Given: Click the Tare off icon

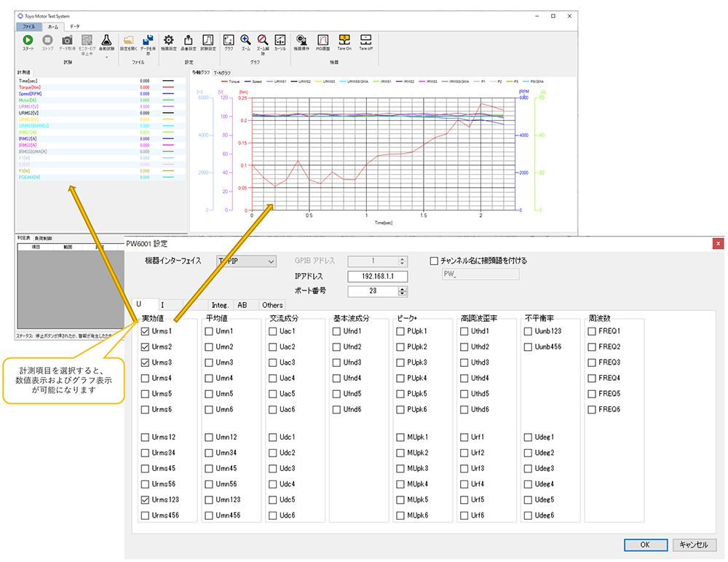Looking at the screenshot, I should pos(366,39).
